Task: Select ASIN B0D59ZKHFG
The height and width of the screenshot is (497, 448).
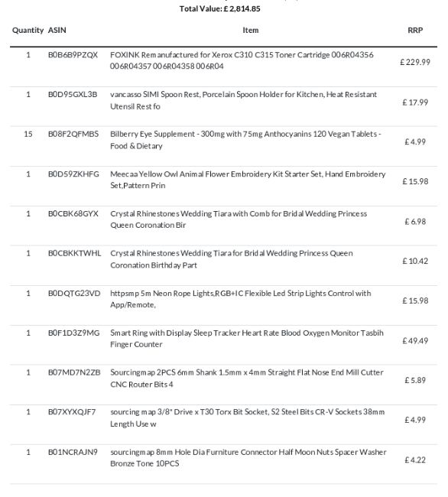Action: coord(73,174)
